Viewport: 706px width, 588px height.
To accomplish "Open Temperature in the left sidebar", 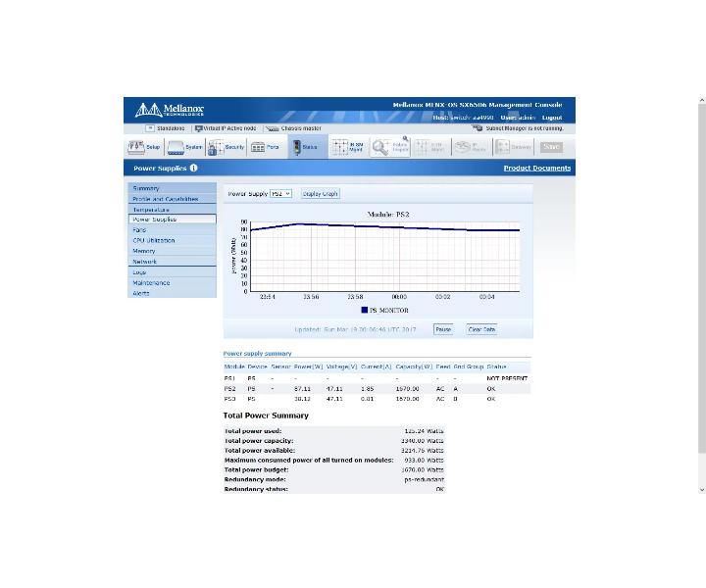I will [151, 210].
